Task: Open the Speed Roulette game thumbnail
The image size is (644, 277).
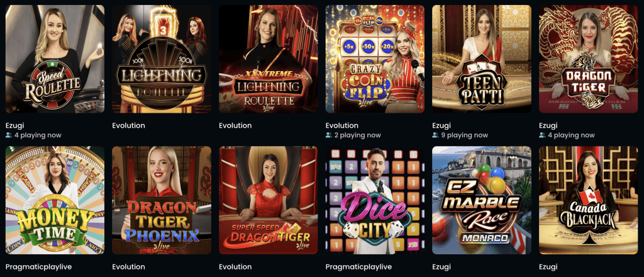Action: click(x=55, y=59)
